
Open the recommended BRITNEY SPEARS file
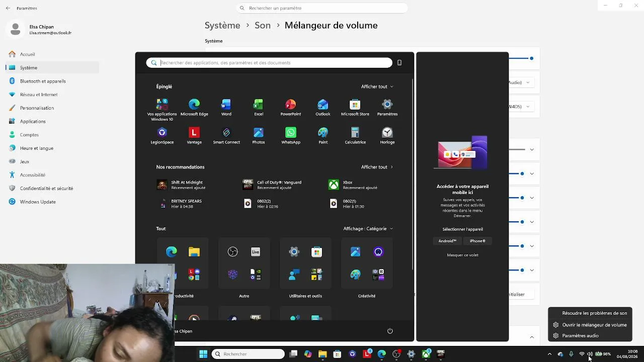point(180,204)
